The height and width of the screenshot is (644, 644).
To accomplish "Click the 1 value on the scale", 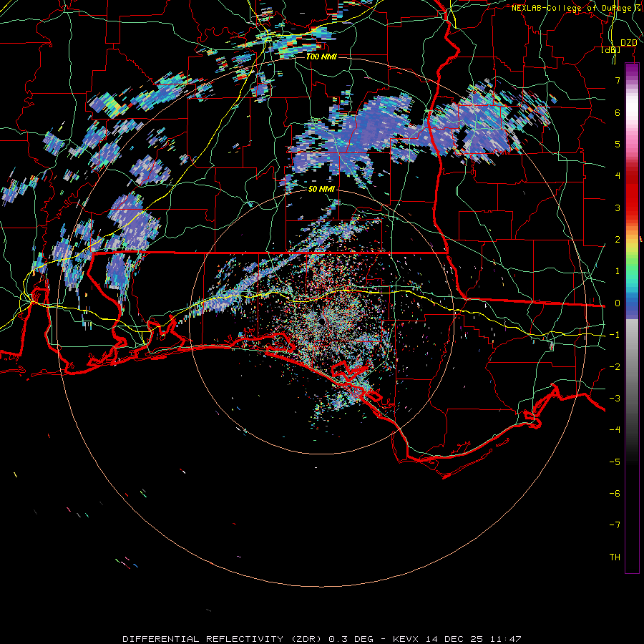I will click(618, 271).
